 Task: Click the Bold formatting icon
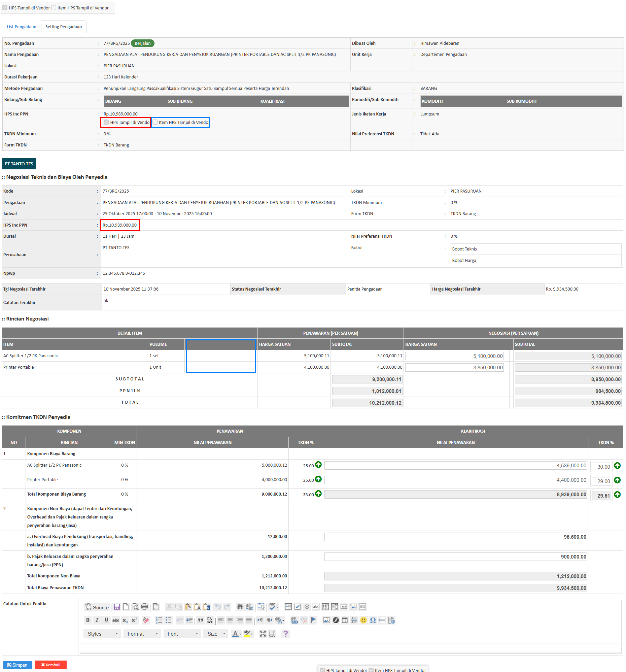click(88, 620)
